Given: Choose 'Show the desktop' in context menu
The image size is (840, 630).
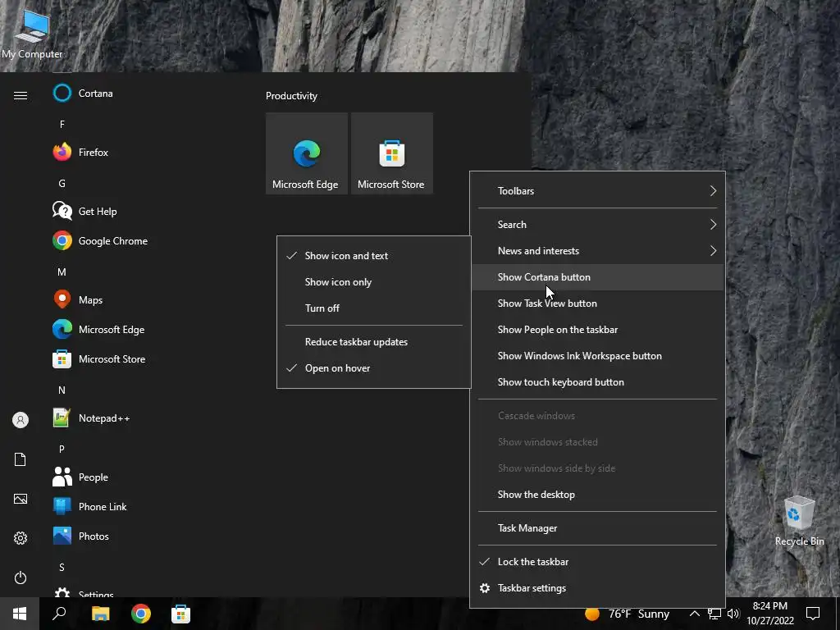Looking at the screenshot, I should pos(597,495).
